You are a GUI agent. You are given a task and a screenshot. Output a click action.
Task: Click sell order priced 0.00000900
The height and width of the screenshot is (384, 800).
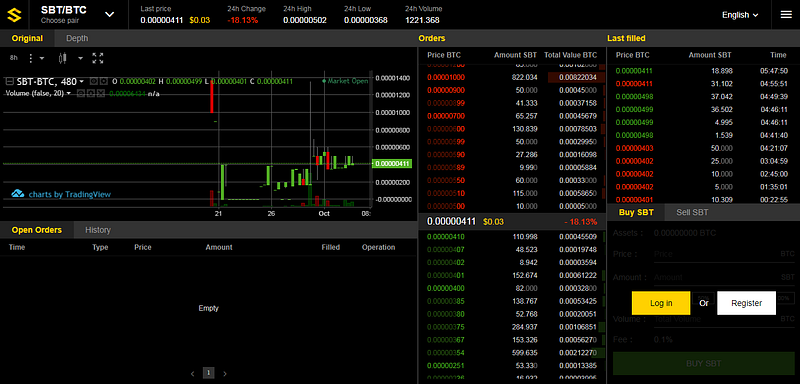pos(512,90)
